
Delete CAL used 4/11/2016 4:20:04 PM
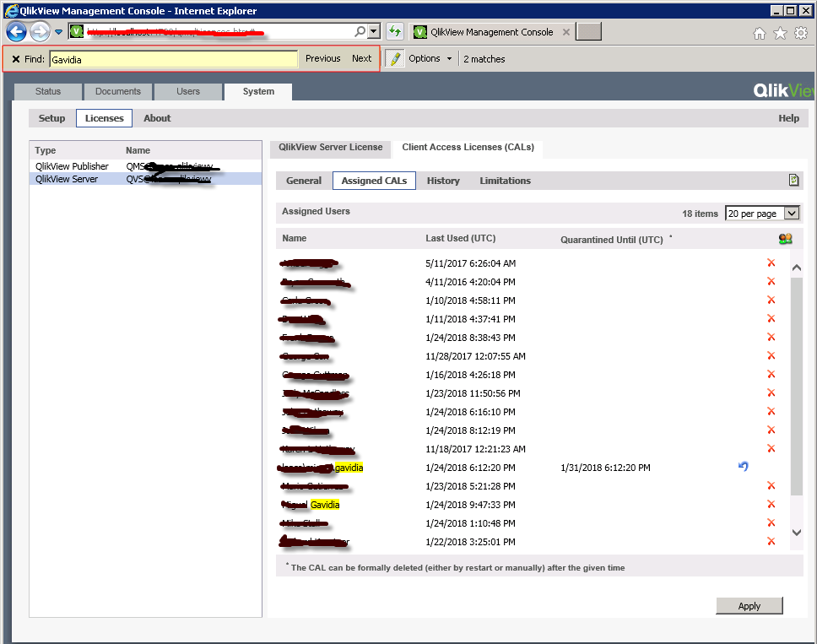point(771,281)
